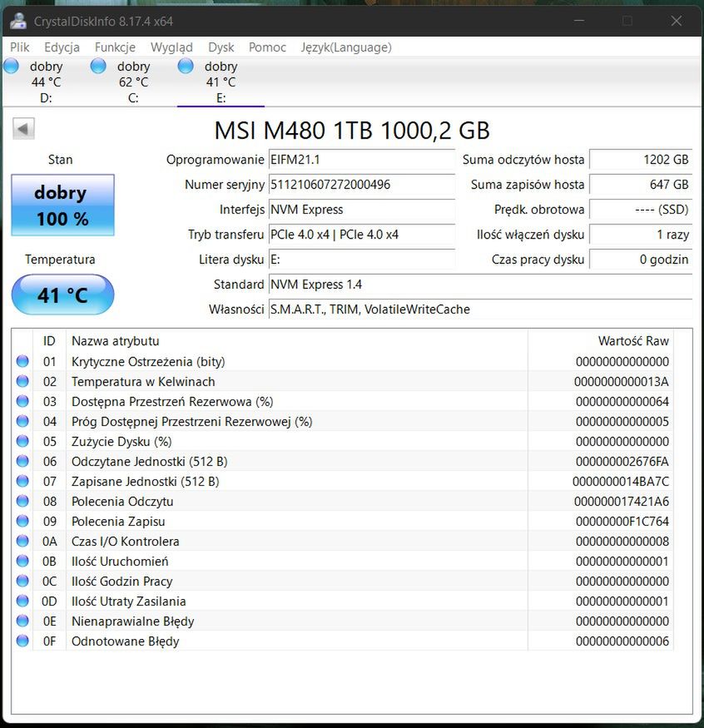The height and width of the screenshot is (728, 704).
Task: Open the Pomoc menu
Action: (267, 47)
